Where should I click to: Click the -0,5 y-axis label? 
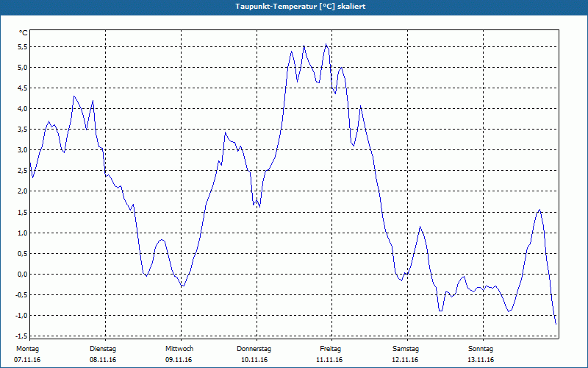22,295
